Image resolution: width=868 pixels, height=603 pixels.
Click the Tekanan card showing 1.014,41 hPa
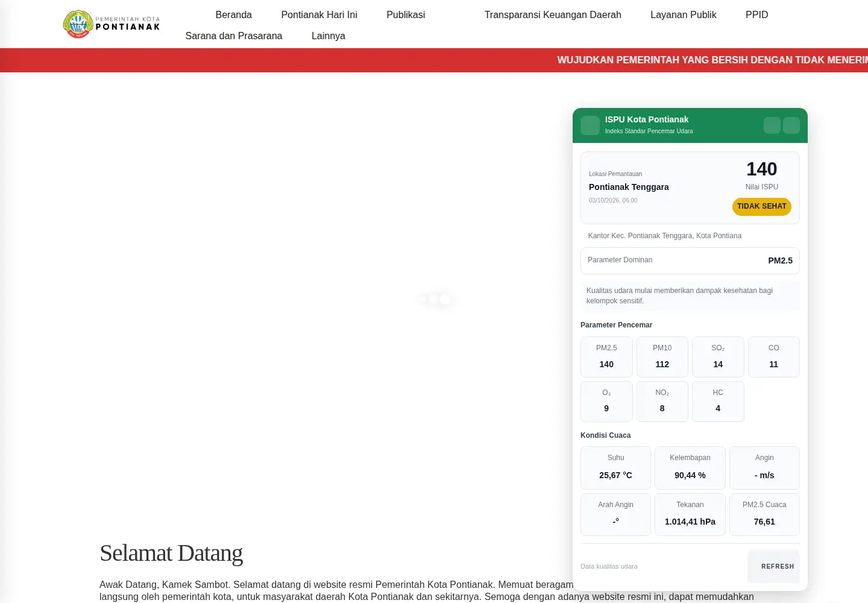tap(690, 515)
